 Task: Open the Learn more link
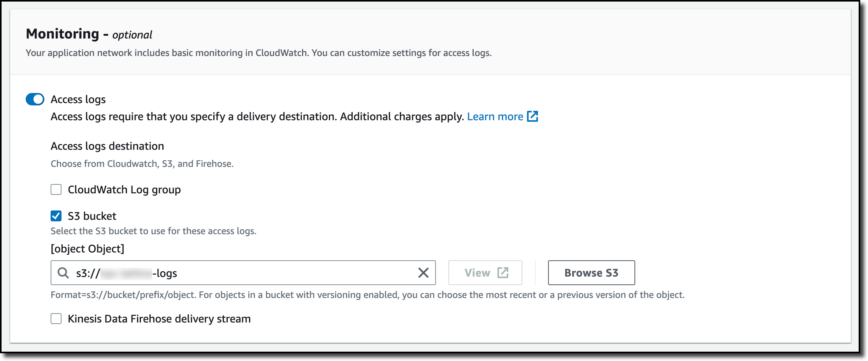pos(495,117)
